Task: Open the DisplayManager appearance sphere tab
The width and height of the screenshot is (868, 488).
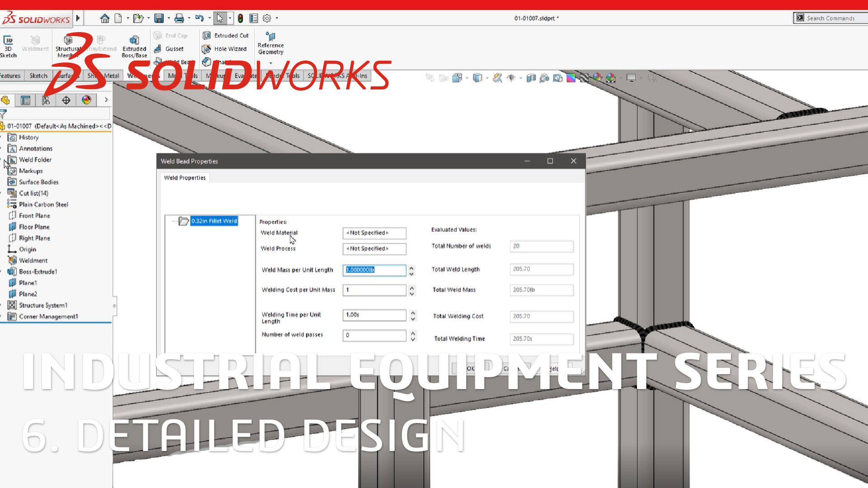Action: pyautogui.click(x=86, y=100)
